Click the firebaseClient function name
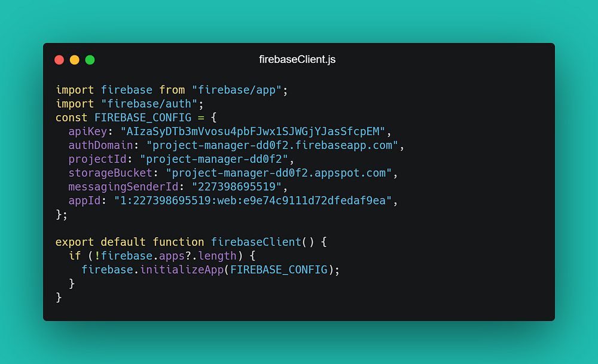The width and height of the screenshot is (598, 364). (256, 242)
